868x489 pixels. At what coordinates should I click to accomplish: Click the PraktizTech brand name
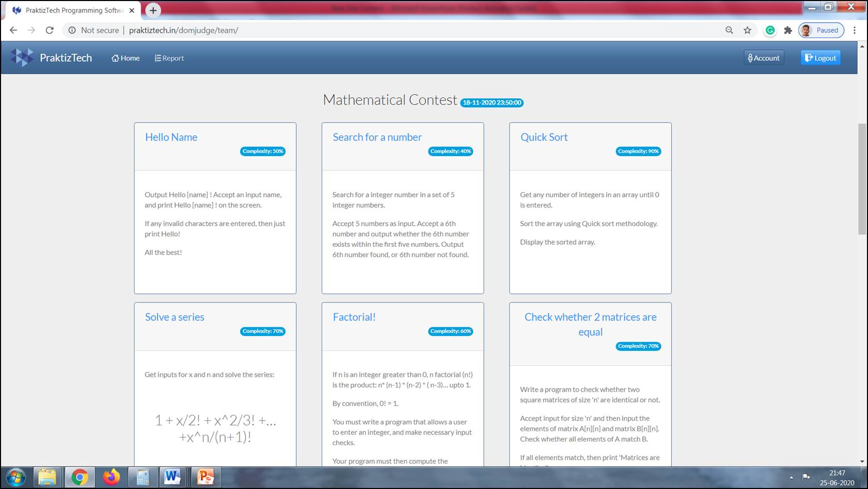click(66, 58)
